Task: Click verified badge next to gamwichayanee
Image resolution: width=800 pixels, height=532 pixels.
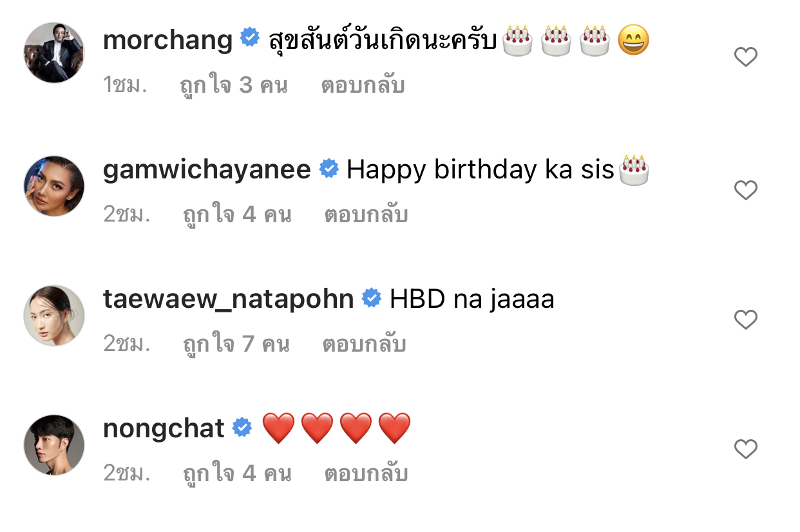Action: 329,169
